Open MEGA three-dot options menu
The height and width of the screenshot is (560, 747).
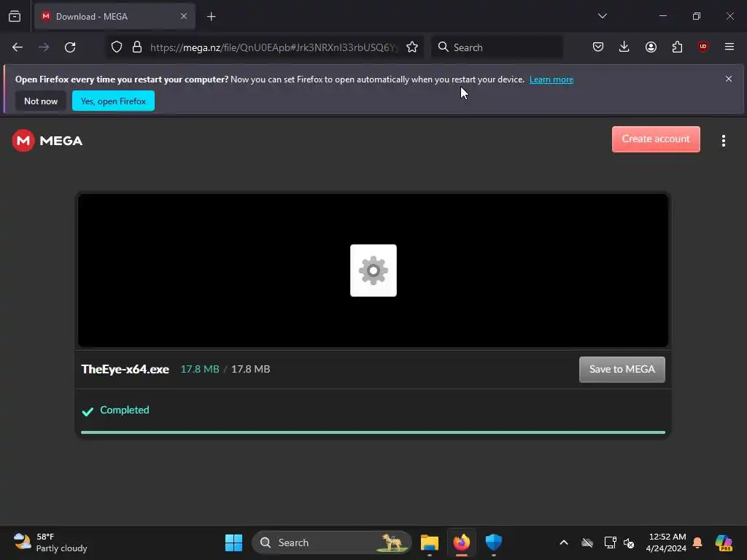723,141
